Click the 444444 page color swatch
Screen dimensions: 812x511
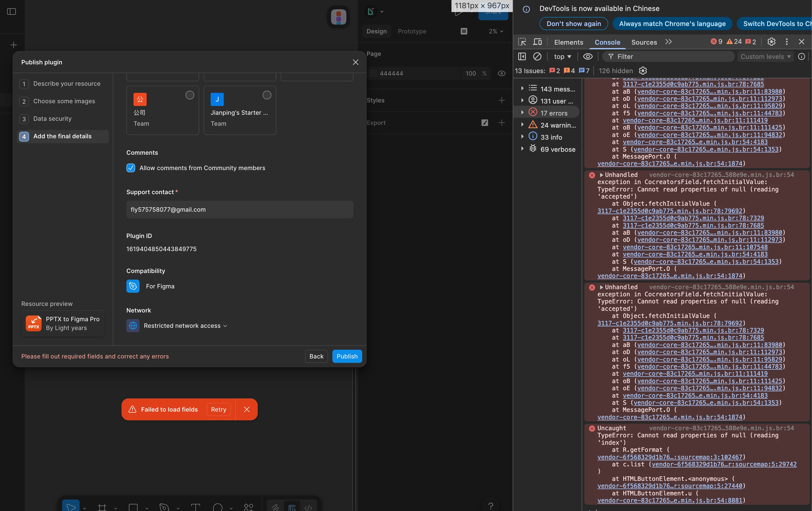point(373,74)
